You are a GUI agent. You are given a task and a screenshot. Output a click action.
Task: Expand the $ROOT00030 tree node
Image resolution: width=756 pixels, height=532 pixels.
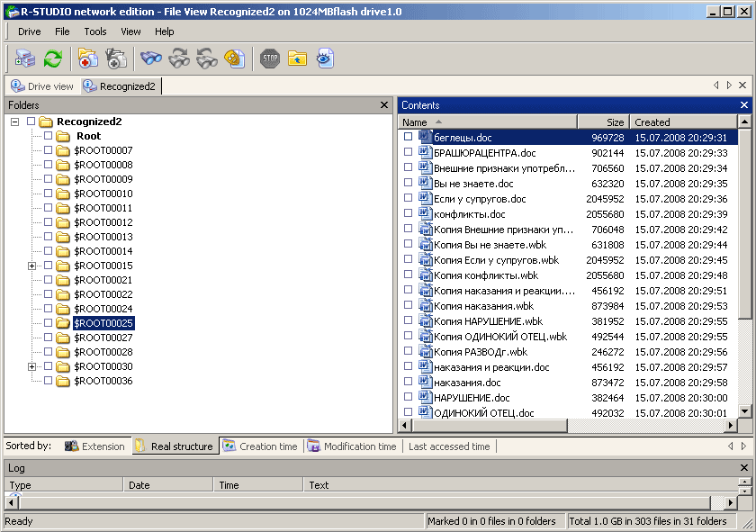pyautogui.click(x=31, y=367)
